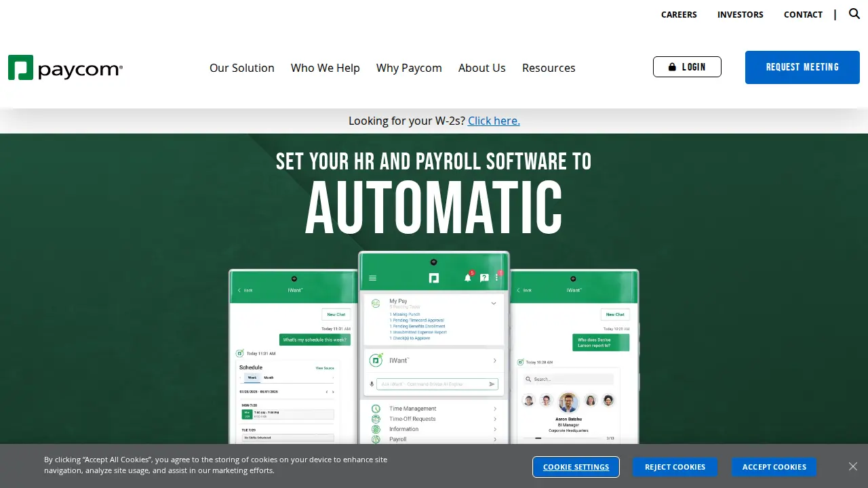Open the Time-Off Requests row chevron

point(495,419)
